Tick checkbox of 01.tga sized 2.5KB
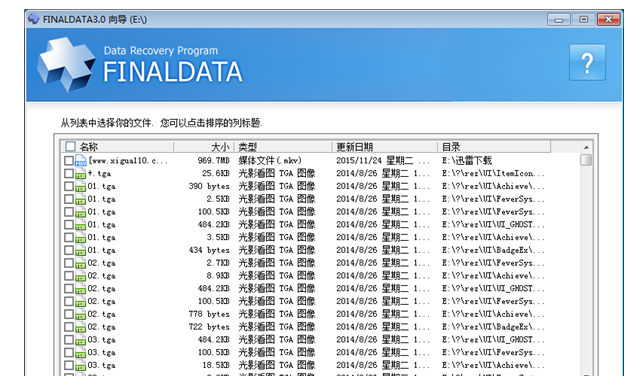This screenshot has width=631, height=376. [x=69, y=199]
